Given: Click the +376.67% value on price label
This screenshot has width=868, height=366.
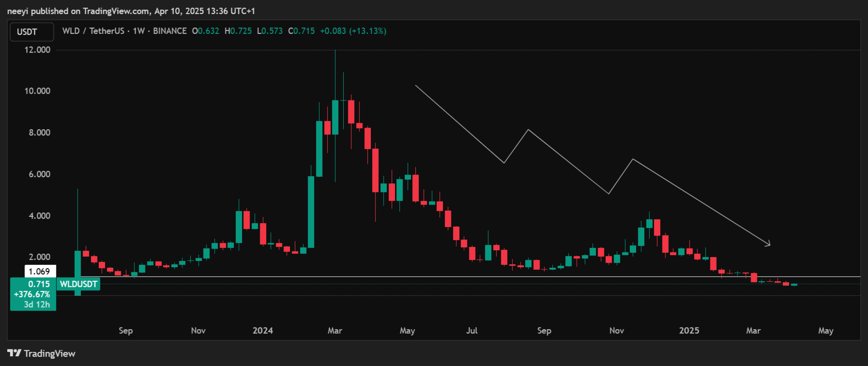Looking at the screenshot, I should coord(32,294).
